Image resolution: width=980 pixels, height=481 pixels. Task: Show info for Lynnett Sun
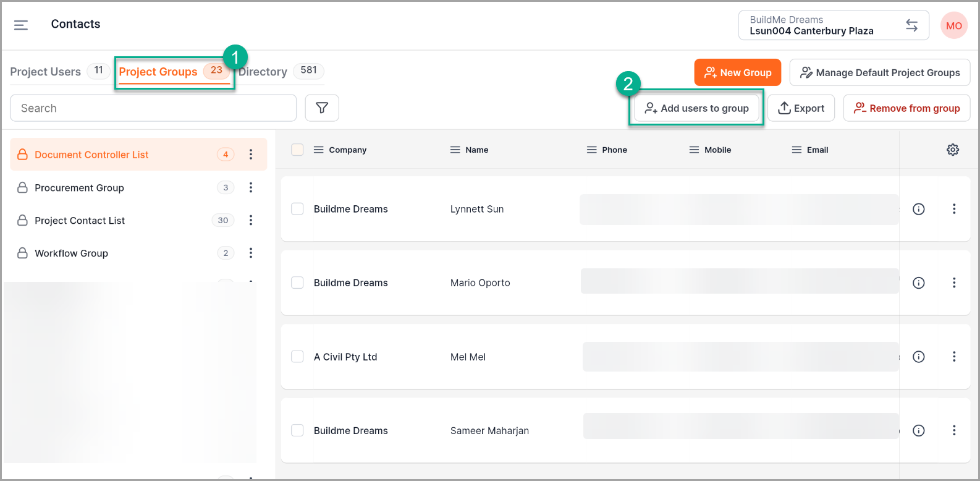point(919,209)
